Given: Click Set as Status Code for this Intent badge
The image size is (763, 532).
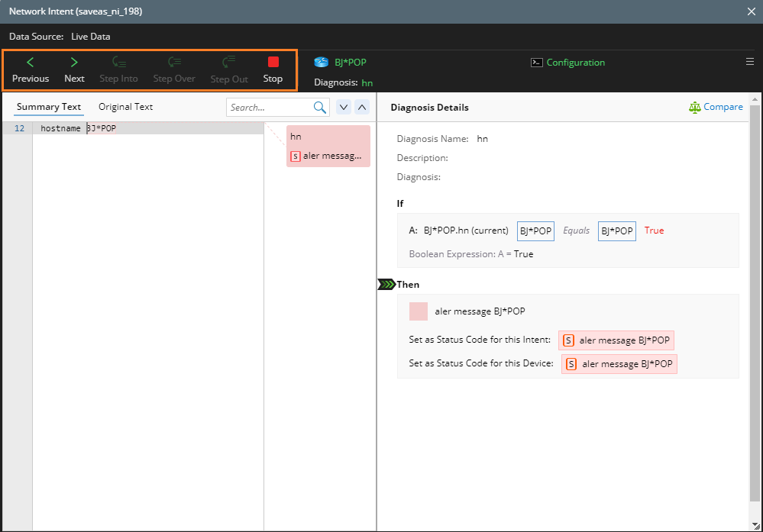Looking at the screenshot, I should 616,340.
